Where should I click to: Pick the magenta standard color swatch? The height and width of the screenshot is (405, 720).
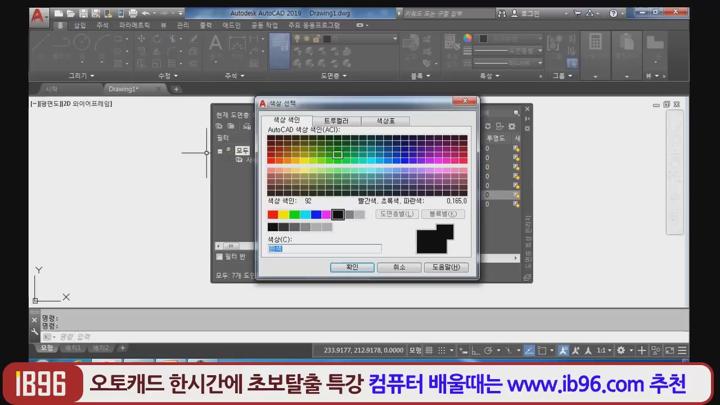point(326,214)
